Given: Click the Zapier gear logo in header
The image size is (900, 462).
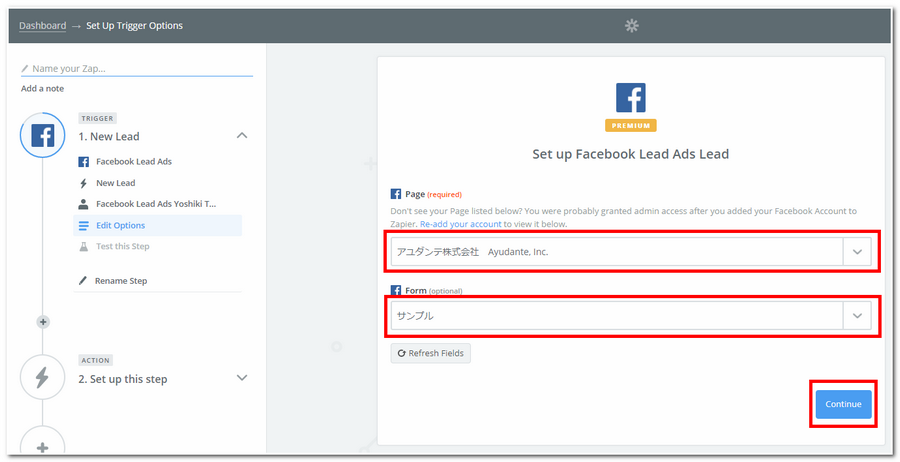Looking at the screenshot, I should pyautogui.click(x=631, y=26).
